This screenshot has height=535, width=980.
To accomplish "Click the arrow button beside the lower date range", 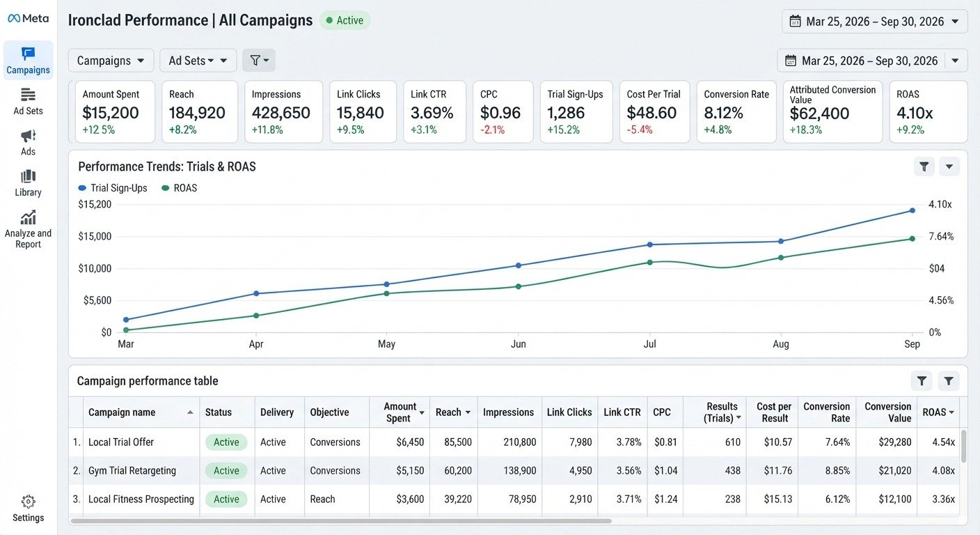I will (x=956, y=61).
